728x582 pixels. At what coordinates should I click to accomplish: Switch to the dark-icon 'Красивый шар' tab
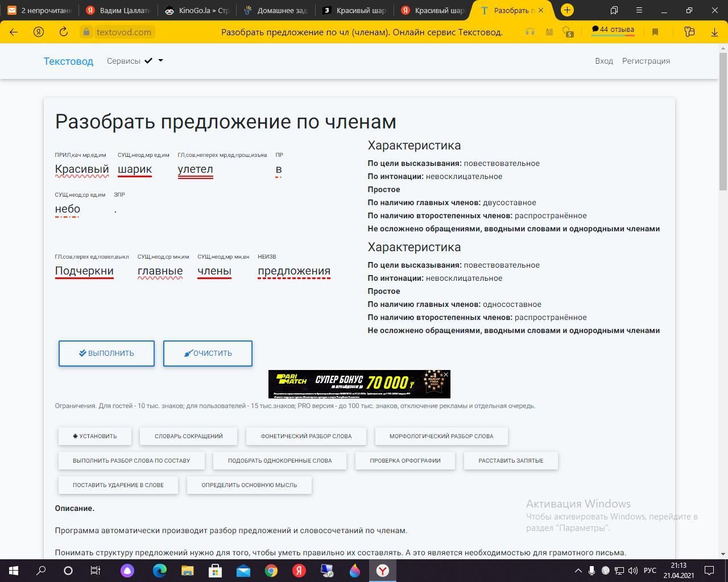(x=355, y=10)
